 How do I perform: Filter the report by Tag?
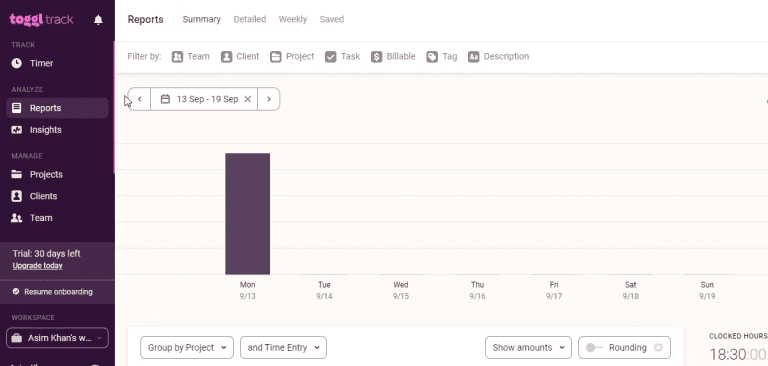pos(441,56)
